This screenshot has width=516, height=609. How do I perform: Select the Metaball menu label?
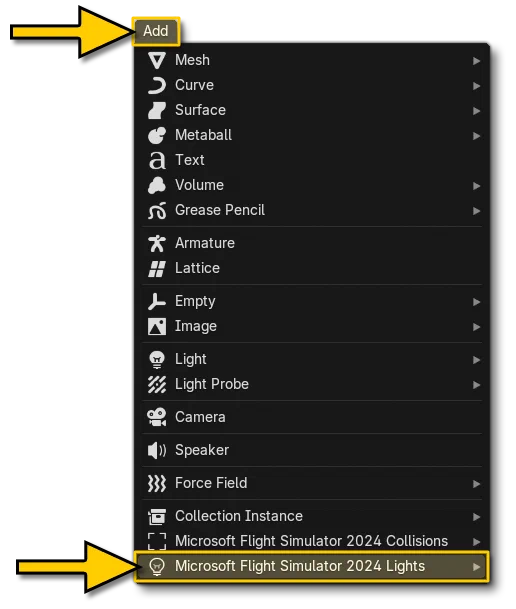click(203, 135)
